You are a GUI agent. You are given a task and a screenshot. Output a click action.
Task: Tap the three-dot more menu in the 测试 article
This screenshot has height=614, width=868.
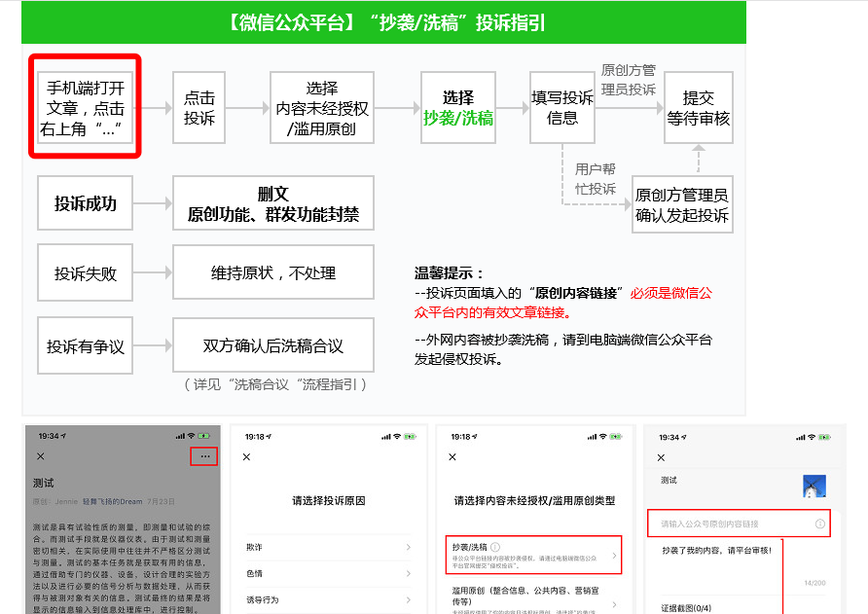pos(204,456)
